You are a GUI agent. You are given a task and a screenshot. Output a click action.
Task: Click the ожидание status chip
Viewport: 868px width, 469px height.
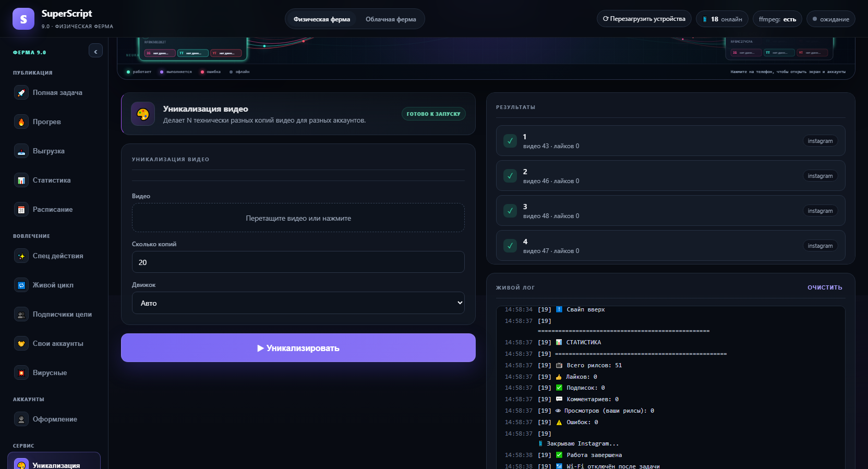pos(831,19)
